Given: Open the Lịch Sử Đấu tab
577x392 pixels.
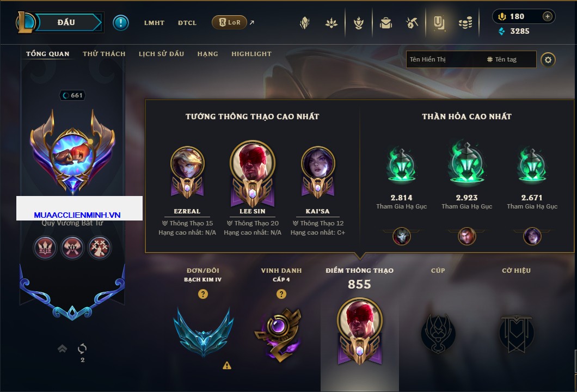Looking at the screenshot, I should click(x=161, y=54).
